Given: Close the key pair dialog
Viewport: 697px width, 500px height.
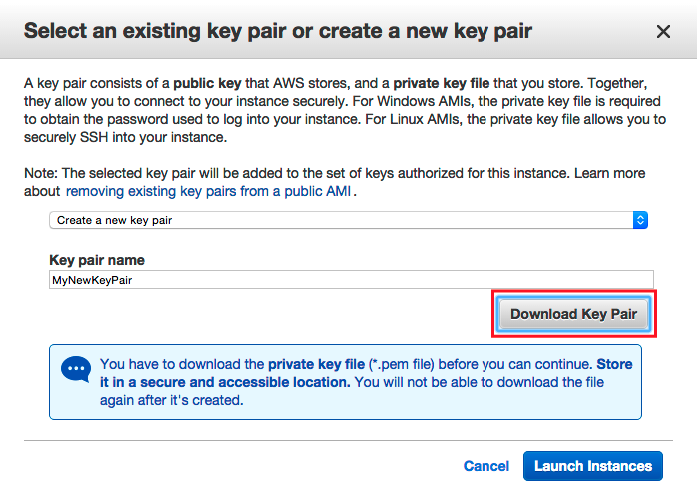Looking at the screenshot, I should [663, 32].
